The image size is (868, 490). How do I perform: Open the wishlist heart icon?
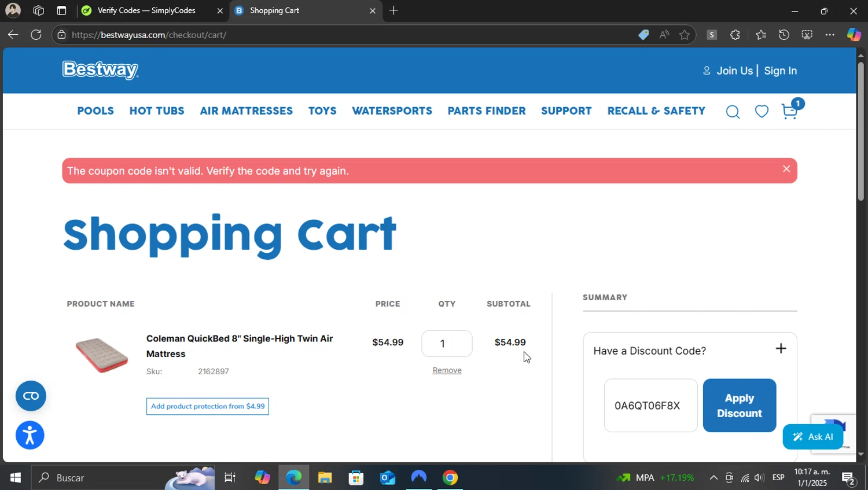762,111
